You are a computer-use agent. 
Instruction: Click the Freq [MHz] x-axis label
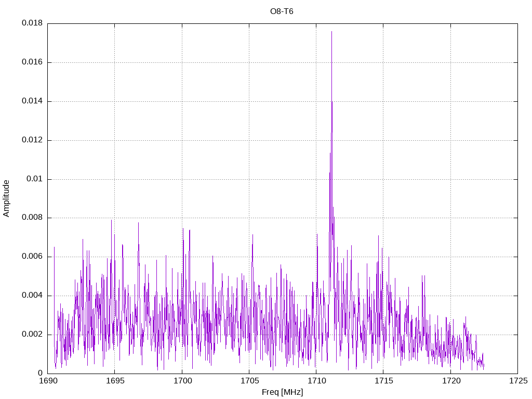(x=282, y=392)
